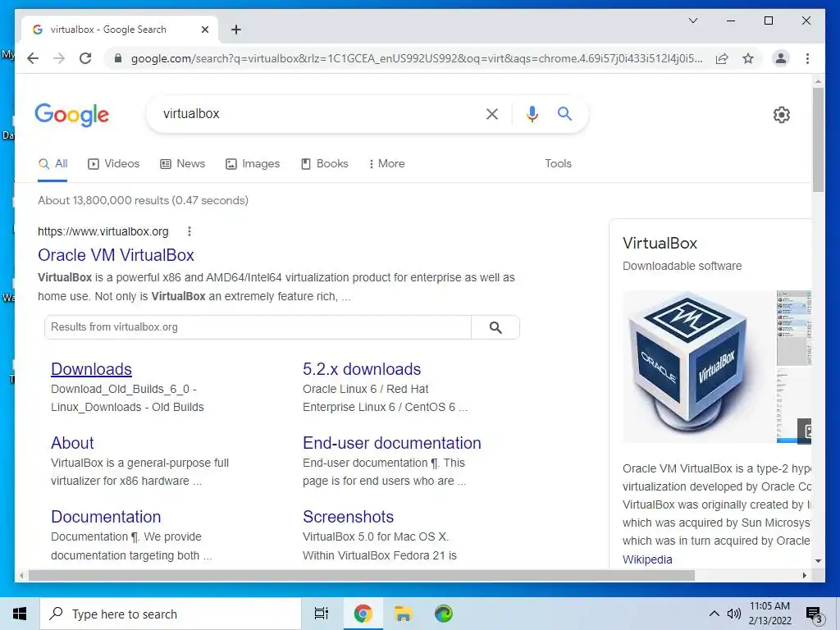Open the Windows Start menu
The width and height of the screenshot is (840, 630).
pos(20,614)
